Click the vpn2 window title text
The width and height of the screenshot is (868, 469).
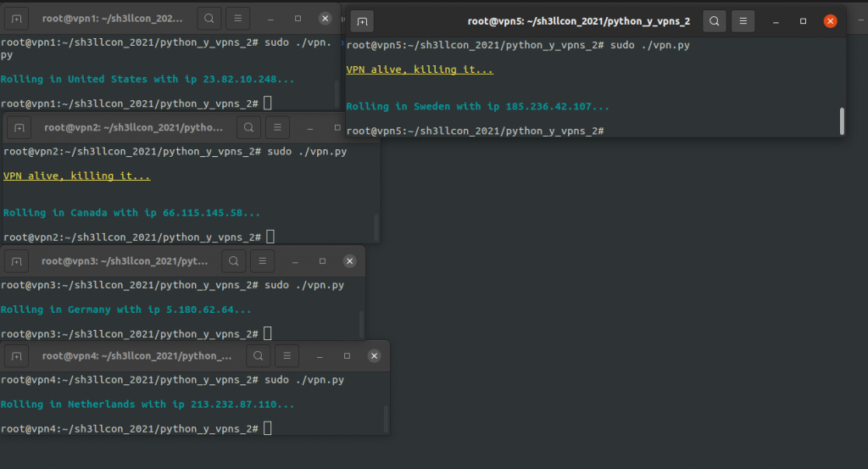(133, 128)
